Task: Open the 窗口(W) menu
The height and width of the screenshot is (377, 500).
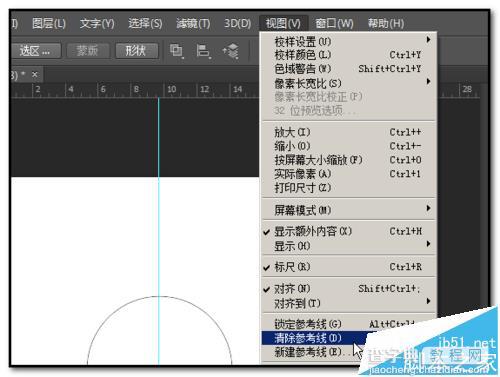Action: point(334,24)
